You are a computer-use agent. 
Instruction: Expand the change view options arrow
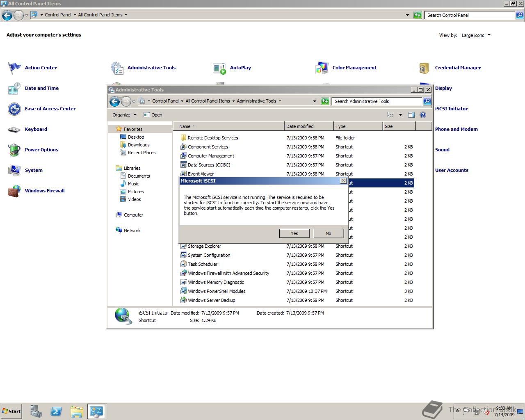(400, 115)
